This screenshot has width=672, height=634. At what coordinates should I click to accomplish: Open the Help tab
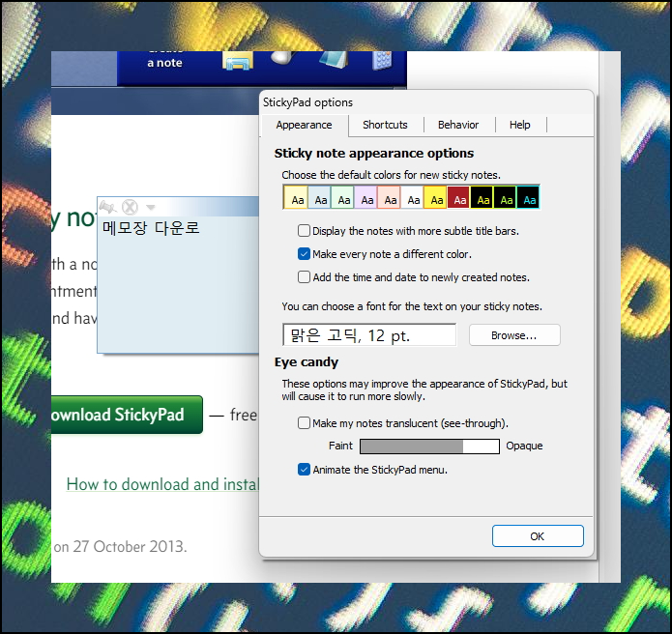[x=520, y=125]
